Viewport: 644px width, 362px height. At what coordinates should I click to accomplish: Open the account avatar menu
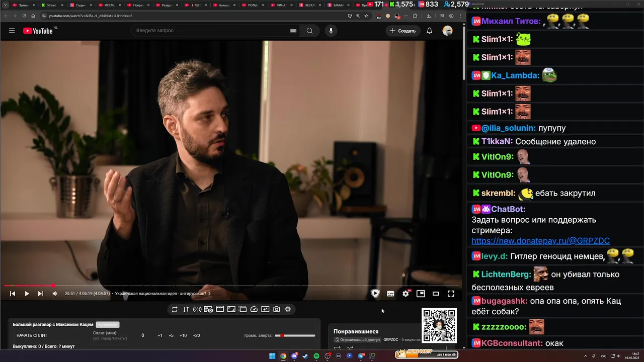[x=447, y=31]
